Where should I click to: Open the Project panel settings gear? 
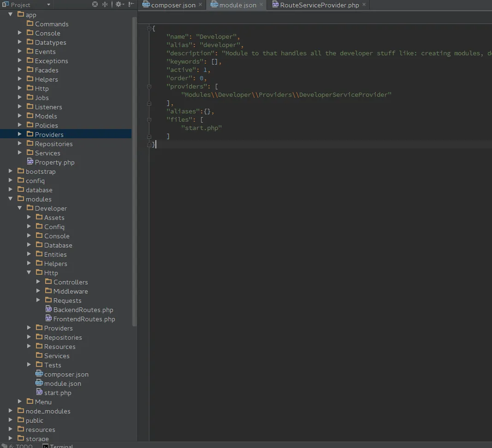click(x=119, y=4)
